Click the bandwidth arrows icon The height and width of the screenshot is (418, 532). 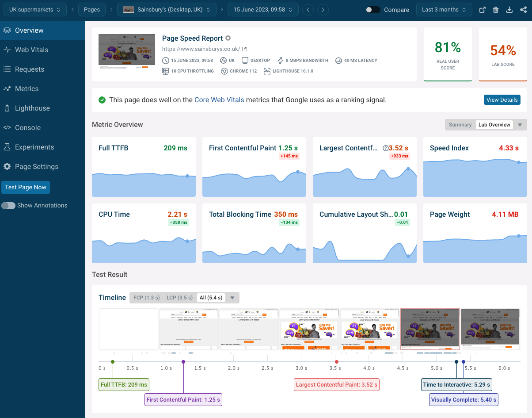280,60
